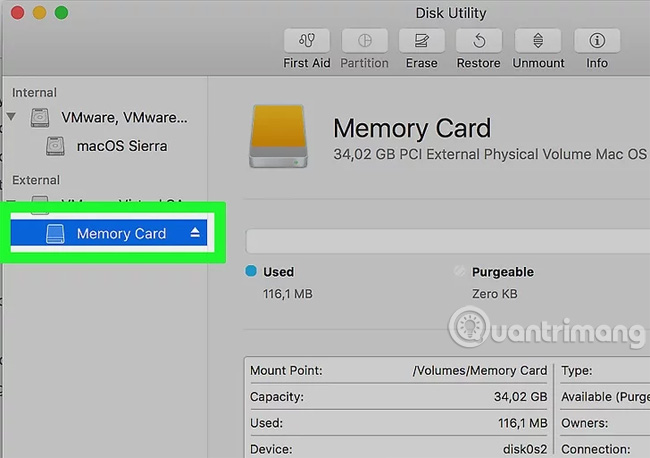
Task: Click the Restore toolbar button
Action: click(479, 41)
